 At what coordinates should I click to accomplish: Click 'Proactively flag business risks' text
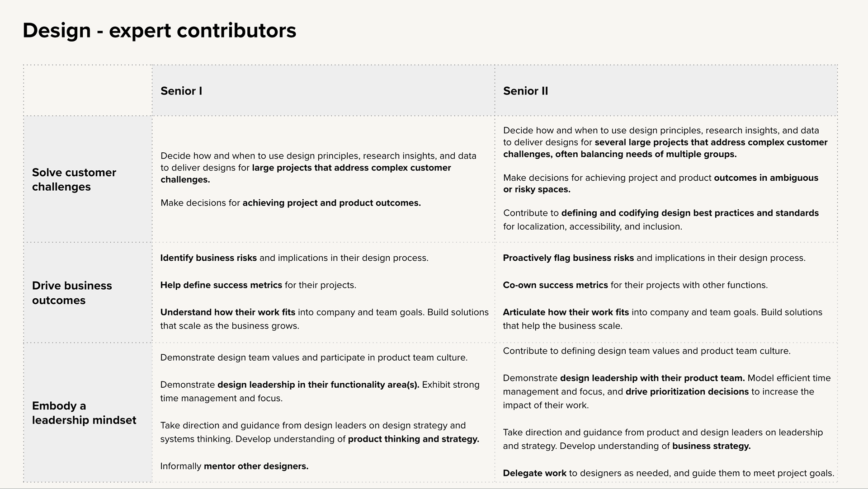(x=568, y=258)
